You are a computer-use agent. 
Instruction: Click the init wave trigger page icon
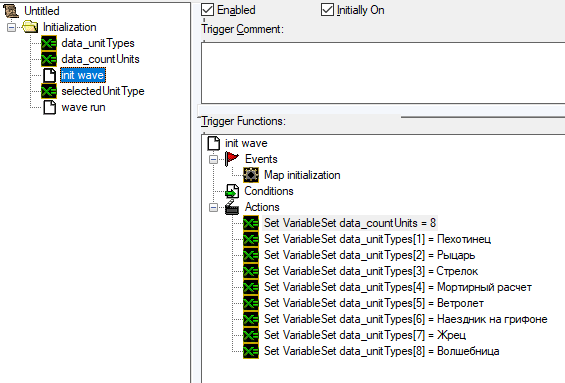click(x=49, y=75)
